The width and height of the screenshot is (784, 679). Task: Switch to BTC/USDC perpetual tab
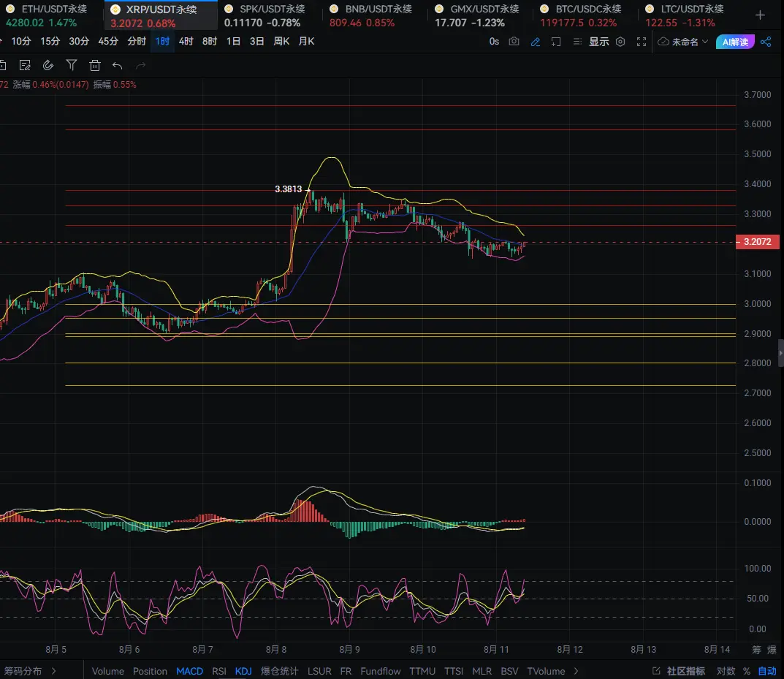point(584,15)
